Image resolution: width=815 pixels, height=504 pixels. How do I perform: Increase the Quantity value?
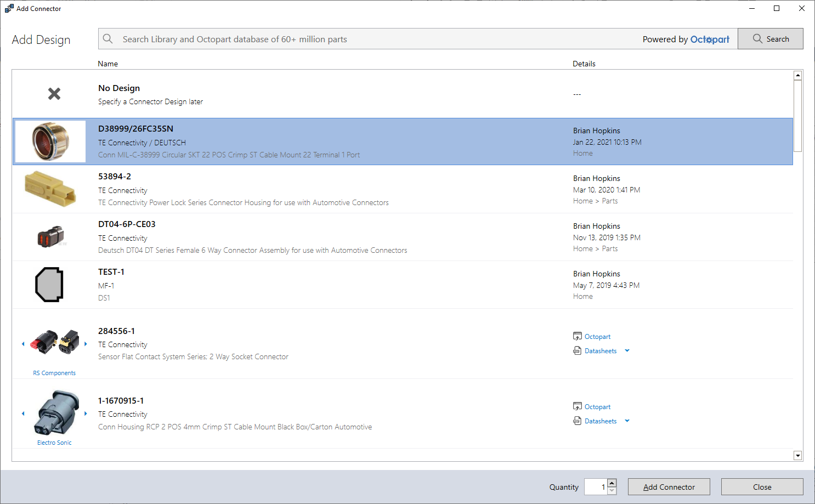pos(612,483)
